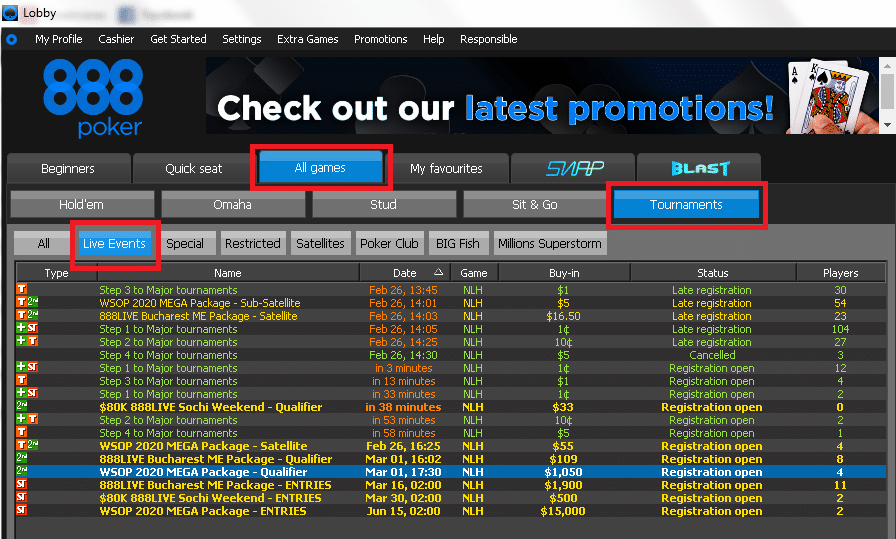The height and width of the screenshot is (539, 896).
Task: Click type icon of $80K Sochi Weekend - Qualifier
Action: pyautogui.click(x=22, y=406)
